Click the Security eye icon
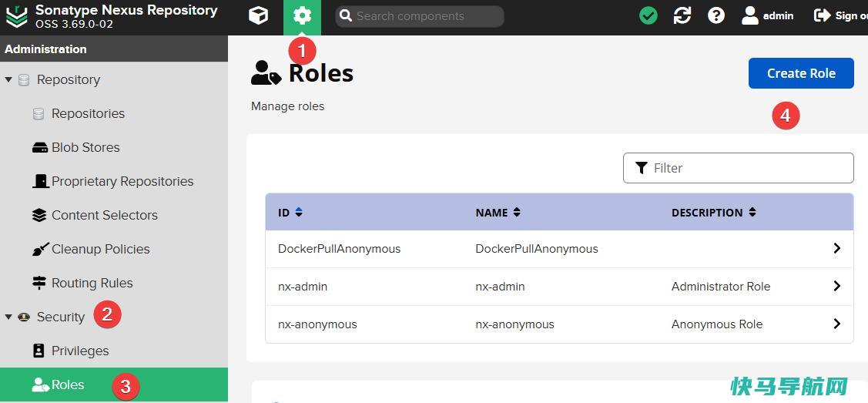 [24, 317]
